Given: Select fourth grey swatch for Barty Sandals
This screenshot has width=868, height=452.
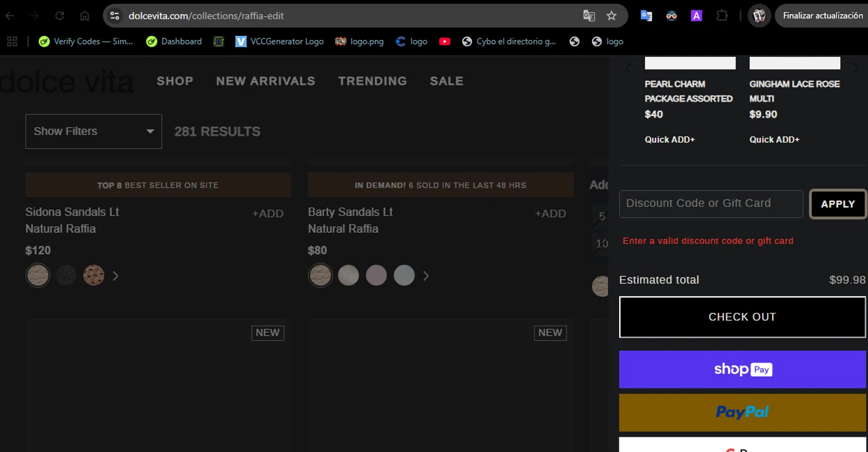Looking at the screenshot, I should point(404,275).
